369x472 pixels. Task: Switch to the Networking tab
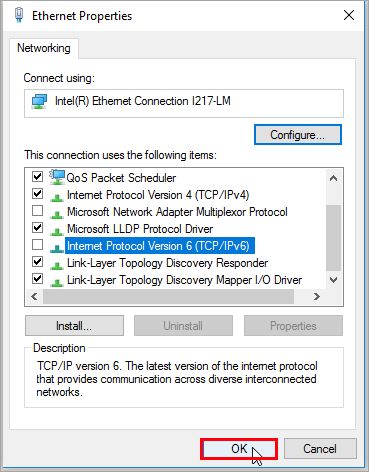[x=44, y=48]
